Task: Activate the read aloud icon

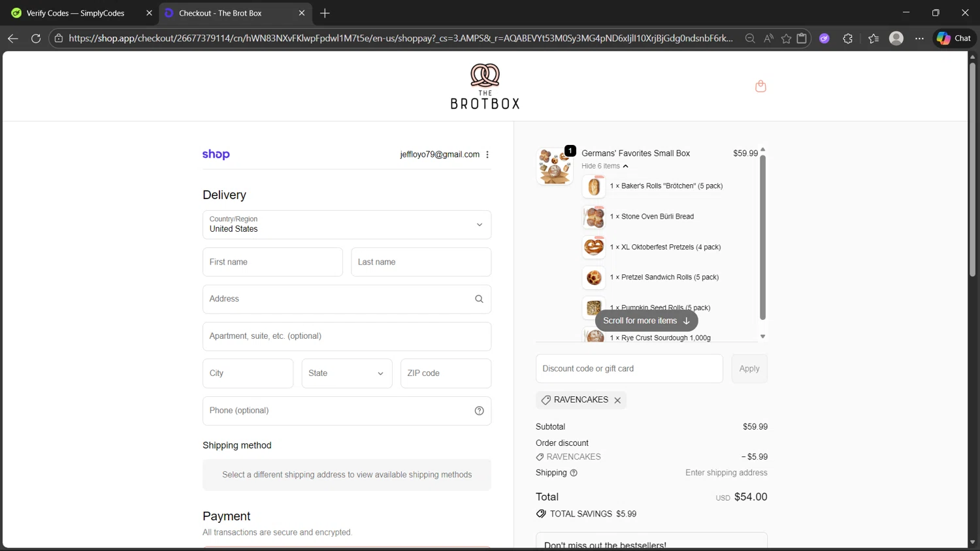Action: tap(768, 39)
